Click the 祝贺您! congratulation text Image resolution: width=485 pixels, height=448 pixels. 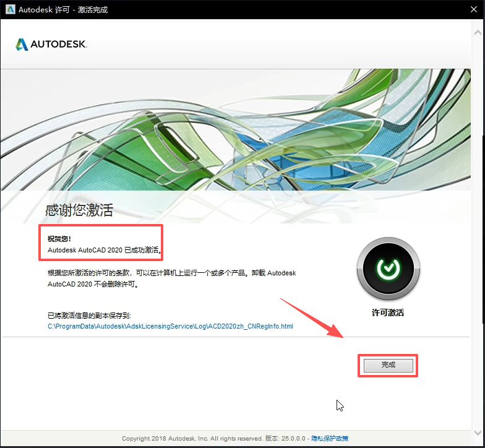[x=60, y=239]
